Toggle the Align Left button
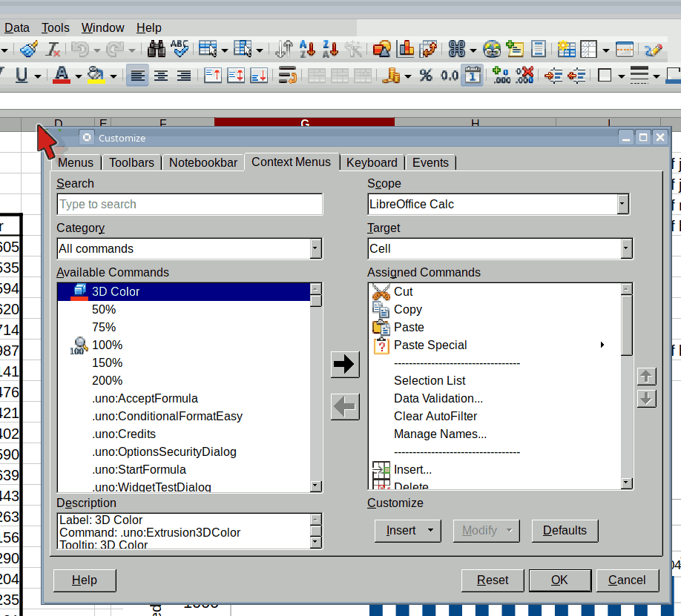This screenshot has width=681, height=616. (x=136, y=75)
